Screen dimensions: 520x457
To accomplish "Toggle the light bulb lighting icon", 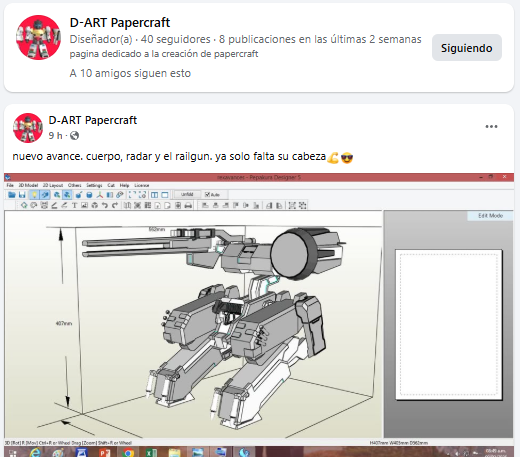I will (x=34, y=195).
